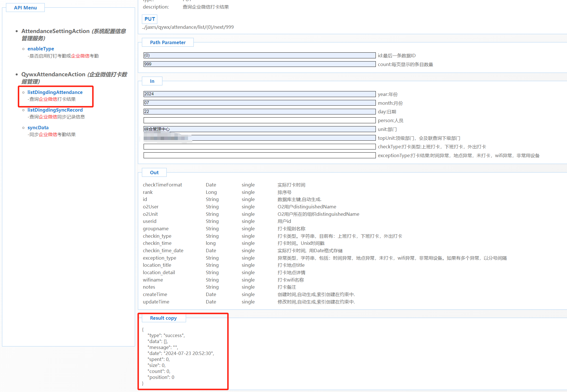Click the count path parameter field
This screenshot has width=567, height=392.
coord(259,64)
